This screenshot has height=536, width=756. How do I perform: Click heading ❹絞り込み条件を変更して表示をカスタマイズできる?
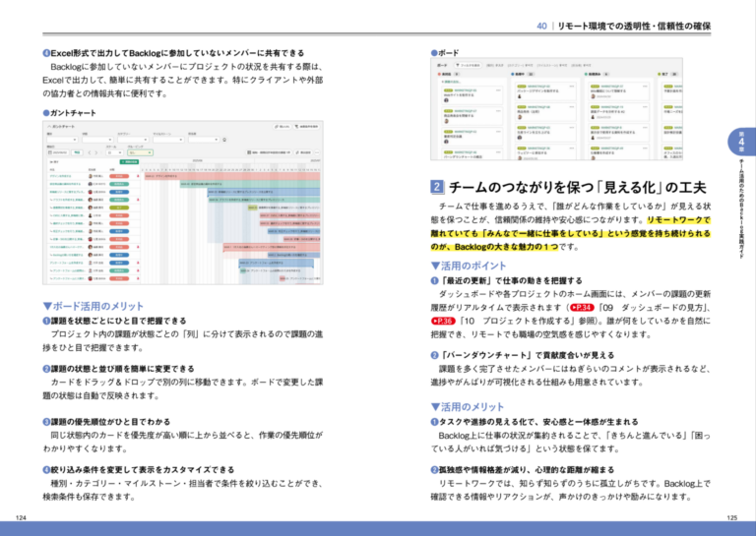pos(139,469)
